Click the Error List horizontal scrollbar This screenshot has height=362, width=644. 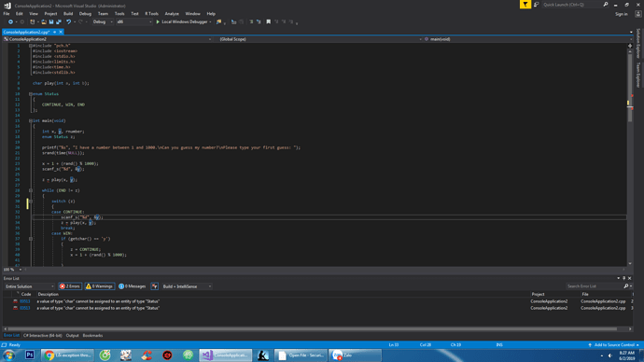coord(312,328)
